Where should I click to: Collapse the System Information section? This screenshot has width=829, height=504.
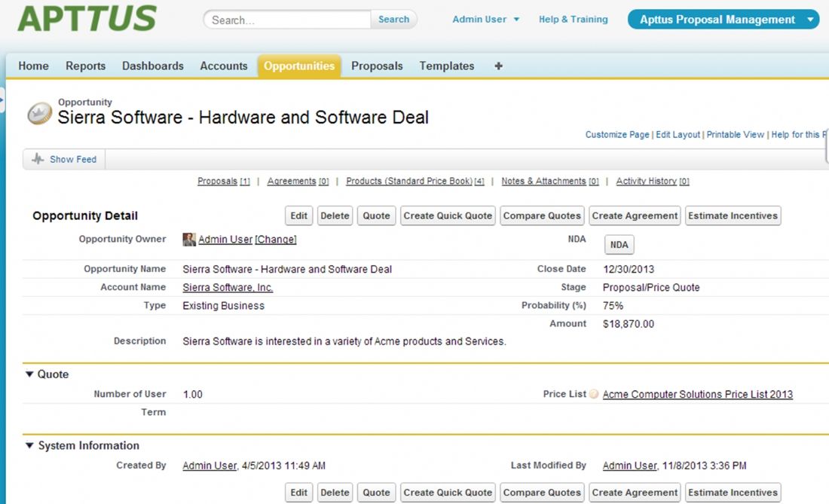click(29, 445)
